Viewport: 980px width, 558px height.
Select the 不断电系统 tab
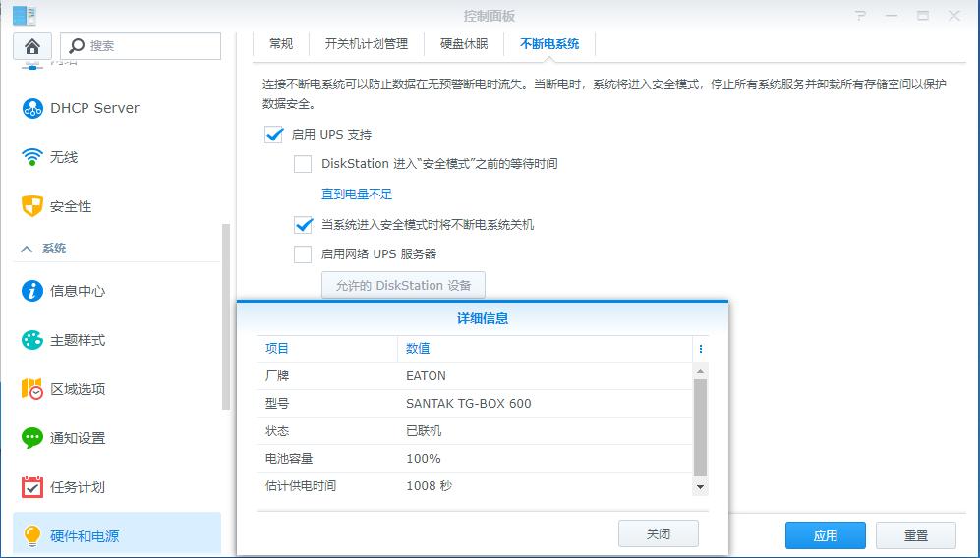[549, 44]
